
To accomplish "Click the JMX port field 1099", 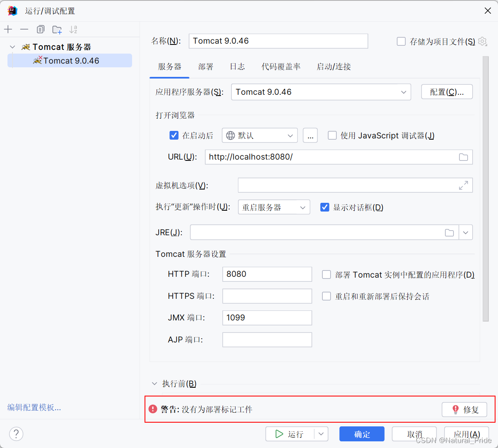I will point(267,318).
